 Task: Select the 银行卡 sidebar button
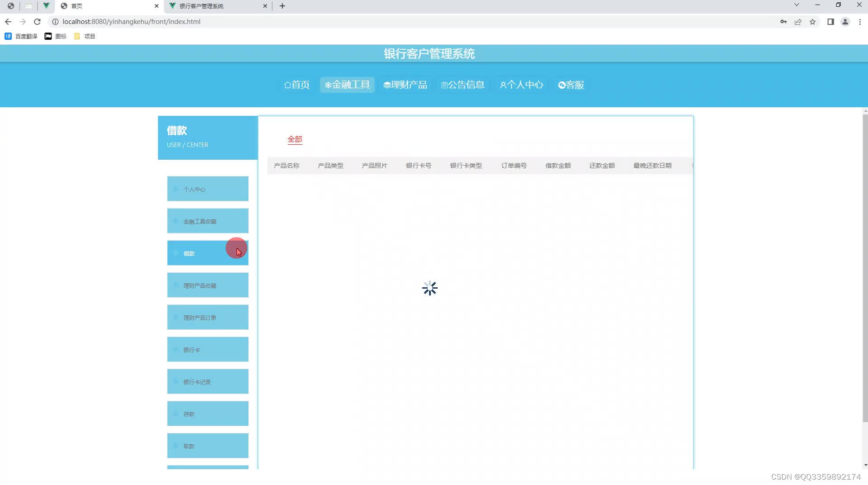coord(208,349)
